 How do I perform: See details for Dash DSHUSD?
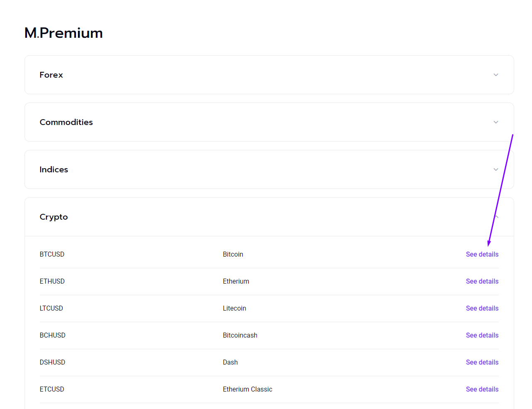482,362
